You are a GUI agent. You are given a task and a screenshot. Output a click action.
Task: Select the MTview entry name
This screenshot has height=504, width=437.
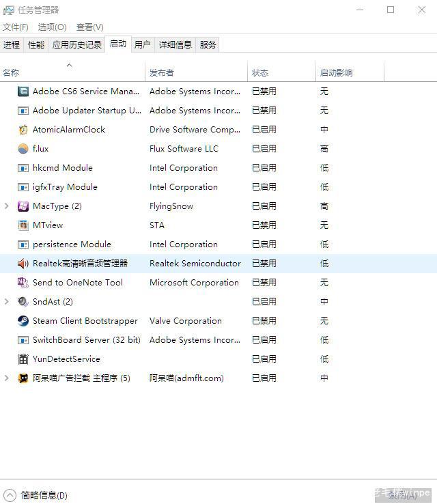click(48, 225)
